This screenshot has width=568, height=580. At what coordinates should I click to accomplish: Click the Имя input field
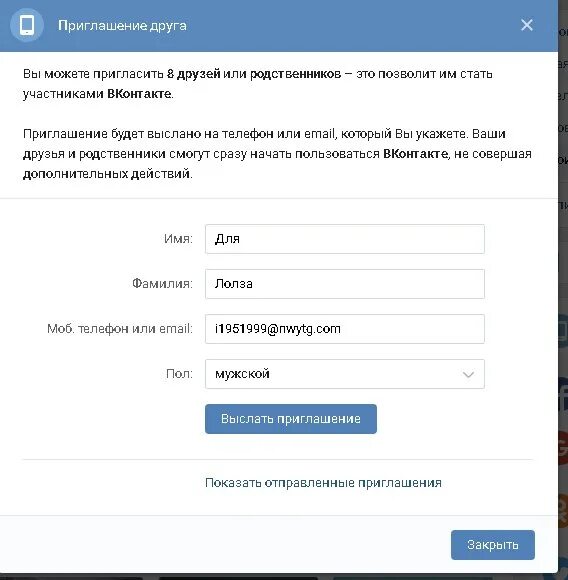tap(345, 239)
